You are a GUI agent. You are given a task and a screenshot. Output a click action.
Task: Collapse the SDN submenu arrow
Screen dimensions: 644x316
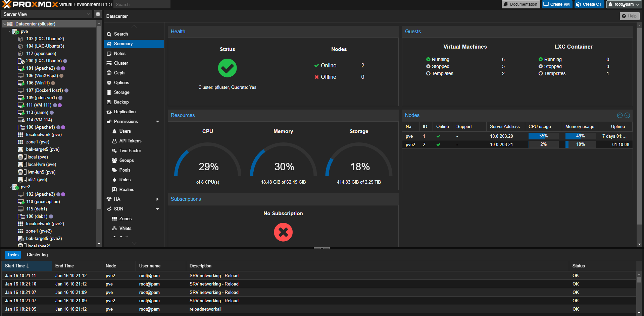158,209
